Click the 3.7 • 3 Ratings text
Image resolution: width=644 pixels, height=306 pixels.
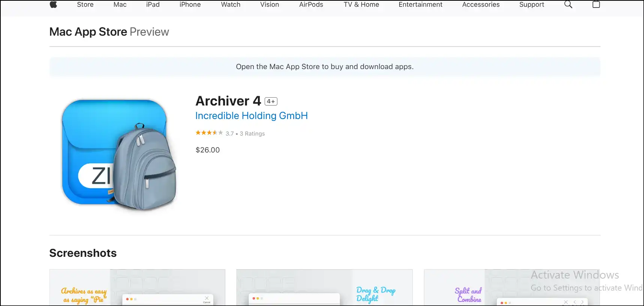click(x=245, y=134)
